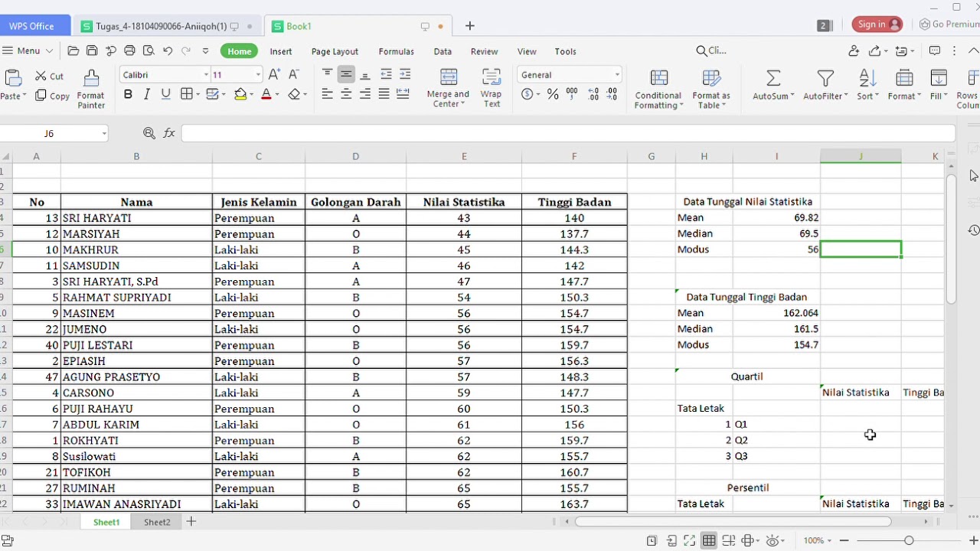Save the workbook via the floppy disk icon
This screenshot has height=551, width=980.
pos(92,51)
